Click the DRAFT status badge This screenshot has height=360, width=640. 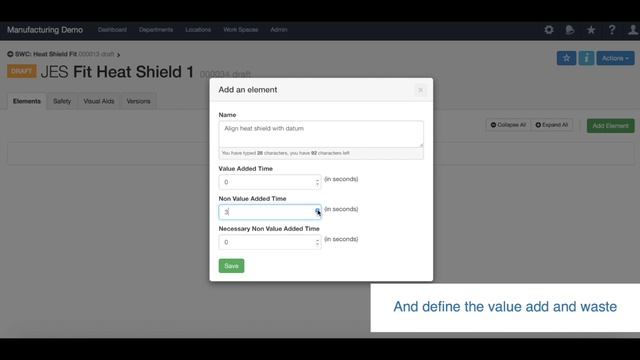[22, 71]
